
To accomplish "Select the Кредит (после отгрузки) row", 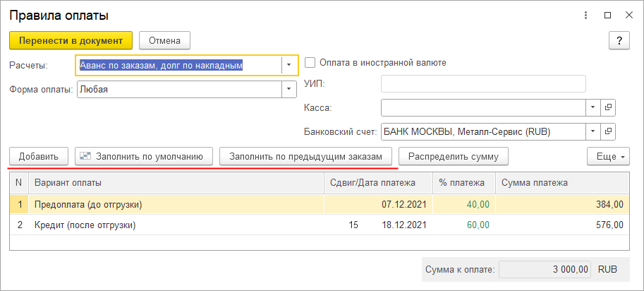I will (x=85, y=226).
